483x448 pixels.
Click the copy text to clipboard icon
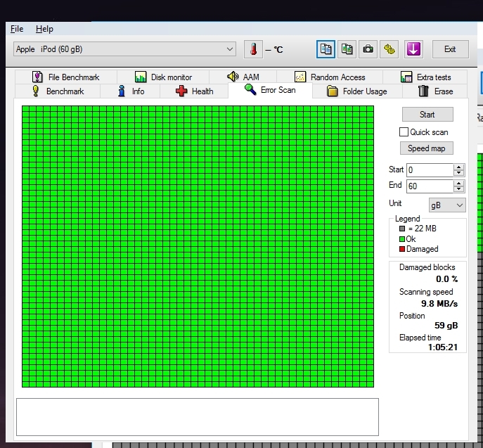[x=326, y=49]
